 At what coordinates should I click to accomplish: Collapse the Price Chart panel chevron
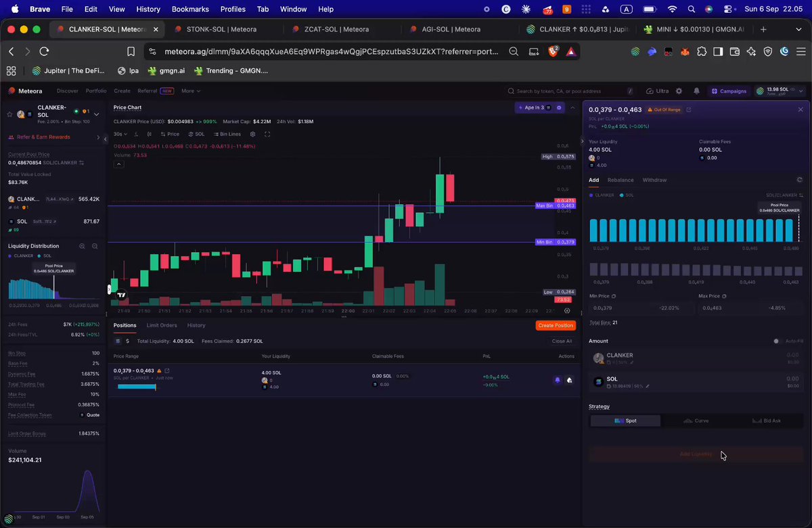[573, 107]
